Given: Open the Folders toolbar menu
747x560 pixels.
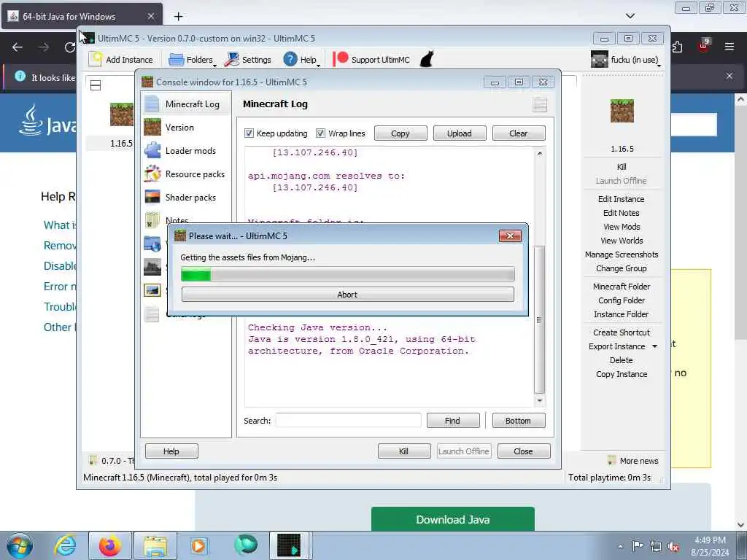Looking at the screenshot, I should tap(193, 60).
